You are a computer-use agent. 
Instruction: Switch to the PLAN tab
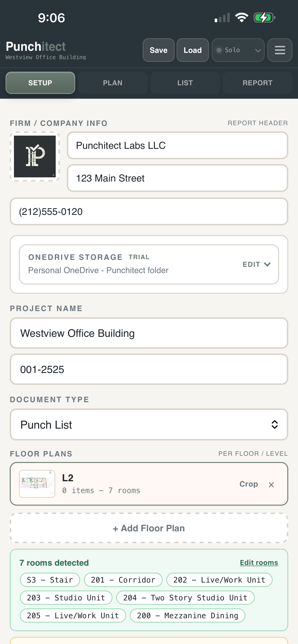click(x=113, y=83)
